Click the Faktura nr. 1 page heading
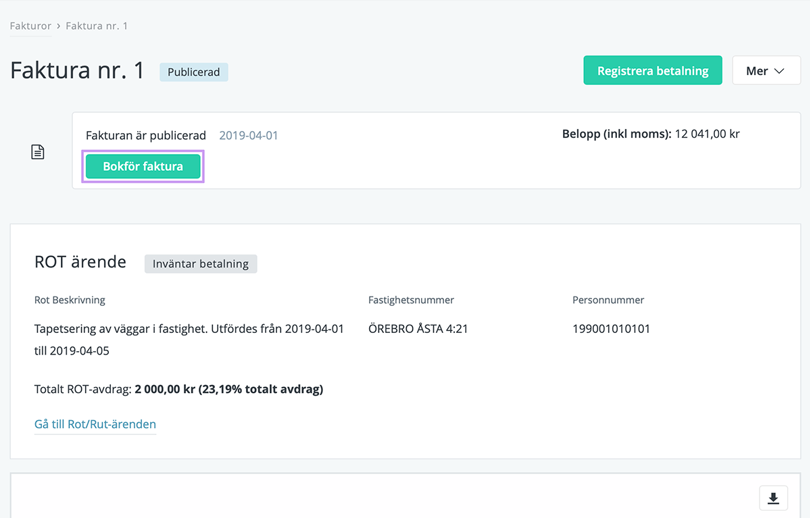Viewport: 810px width, 518px height. [78, 71]
